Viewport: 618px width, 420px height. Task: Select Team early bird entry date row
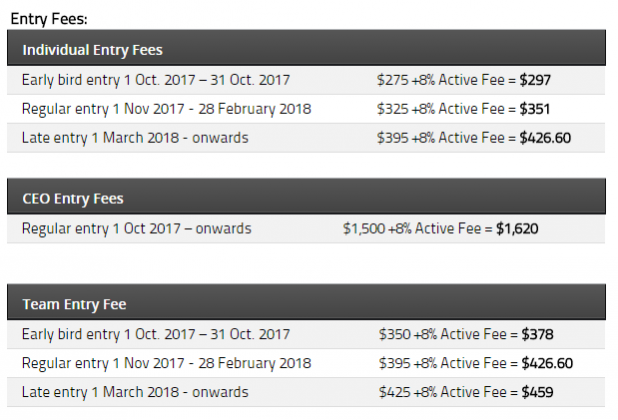click(x=306, y=335)
